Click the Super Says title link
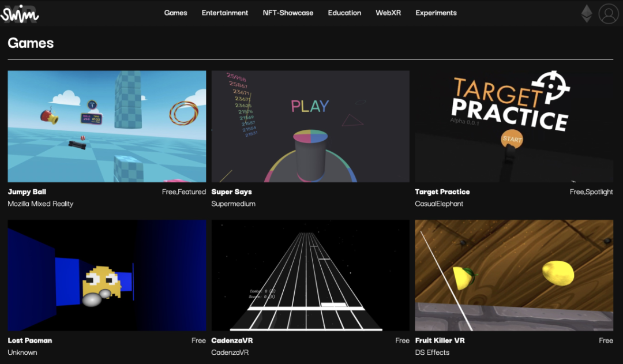Image resolution: width=623 pixels, height=364 pixels. tap(232, 192)
